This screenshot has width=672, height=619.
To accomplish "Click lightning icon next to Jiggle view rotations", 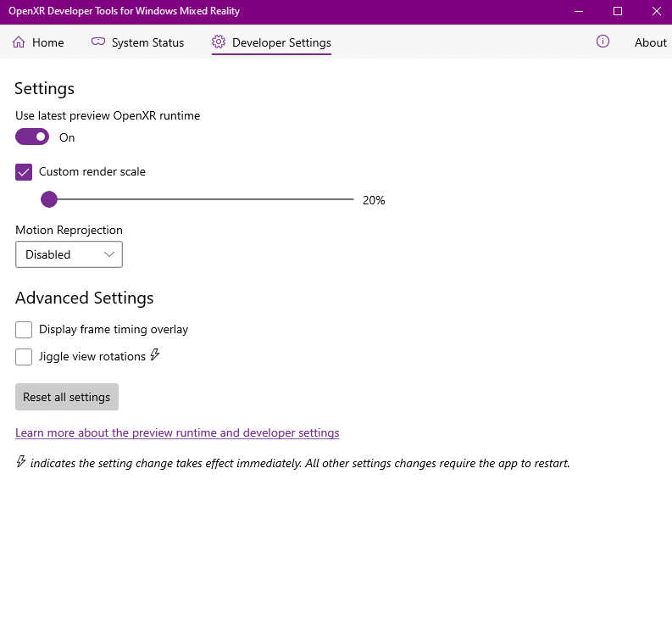I will (x=155, y=354).
